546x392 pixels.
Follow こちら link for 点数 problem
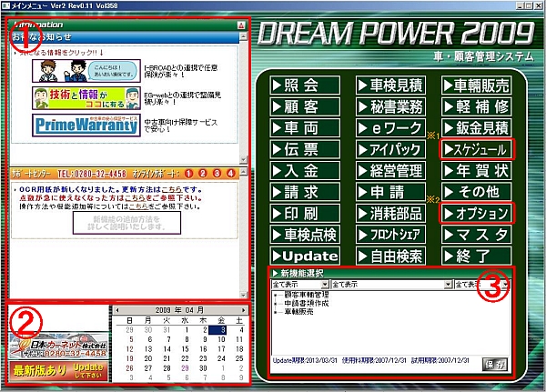coord(135,198)
